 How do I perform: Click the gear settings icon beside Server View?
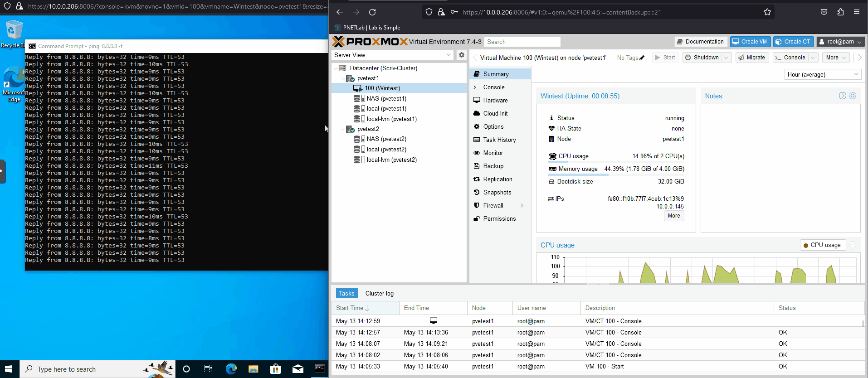tap(462, 55)
